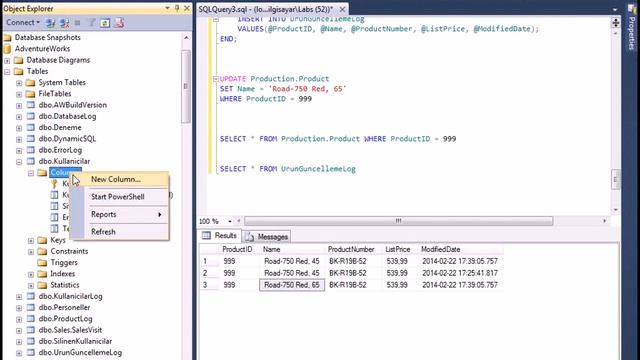This screenshot has width=640, height=360.
Task: Select the 'Road-750 Red, 65' result cell
Action: [292, 285]
